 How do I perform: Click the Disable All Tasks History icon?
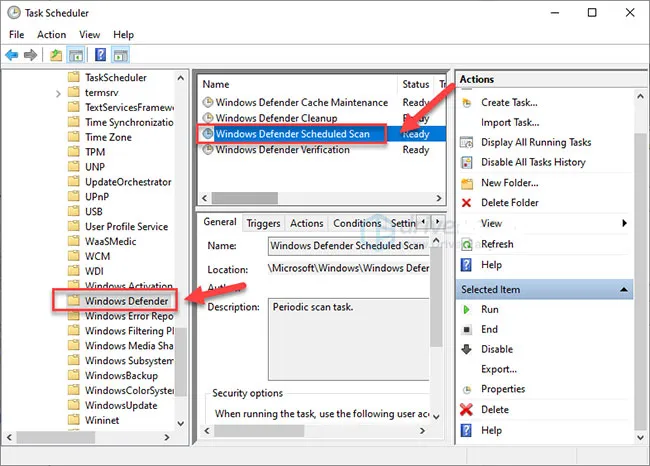click(x=467, y=163)
